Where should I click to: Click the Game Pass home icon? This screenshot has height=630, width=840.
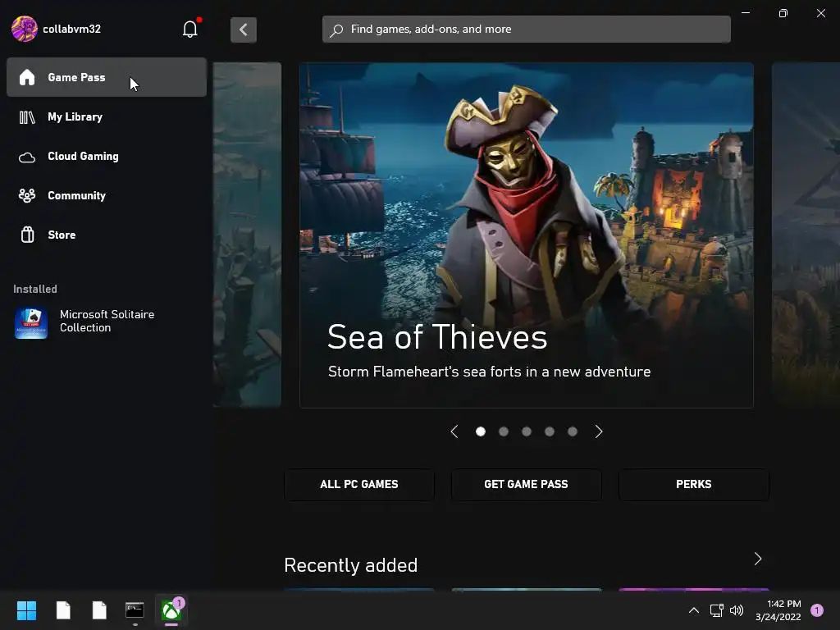[27, 77]
